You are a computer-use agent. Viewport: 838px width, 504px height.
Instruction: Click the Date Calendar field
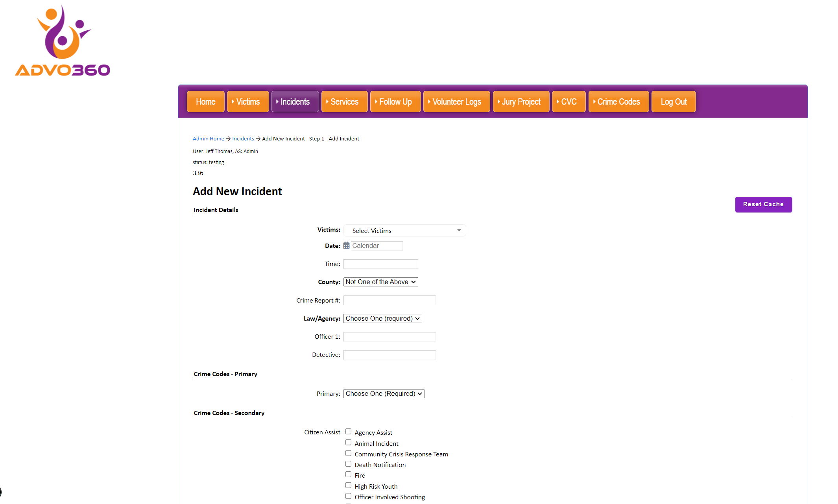pyautogui.click(x=377, y=246)
